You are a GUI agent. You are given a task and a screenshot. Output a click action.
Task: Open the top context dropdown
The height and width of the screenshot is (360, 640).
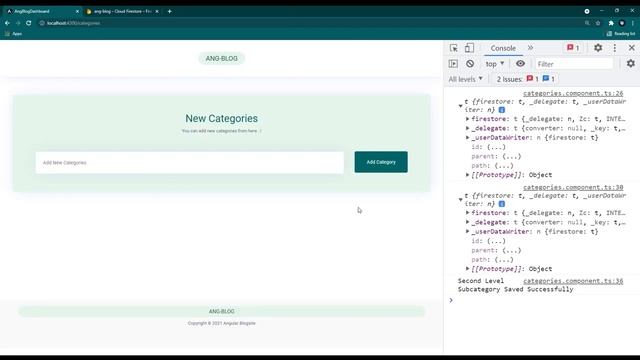pyautogui.click(x=495, y=64)
